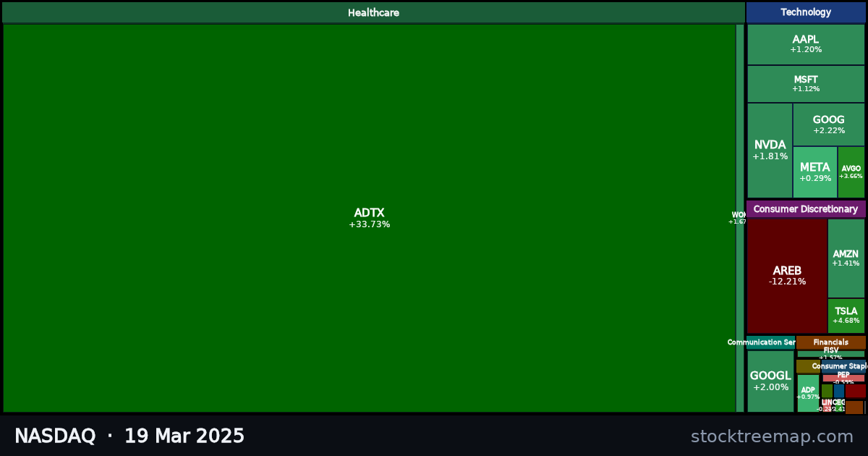Open the Technology sector header
This screenshot has width=868, height=456.
tap(806, 12)
